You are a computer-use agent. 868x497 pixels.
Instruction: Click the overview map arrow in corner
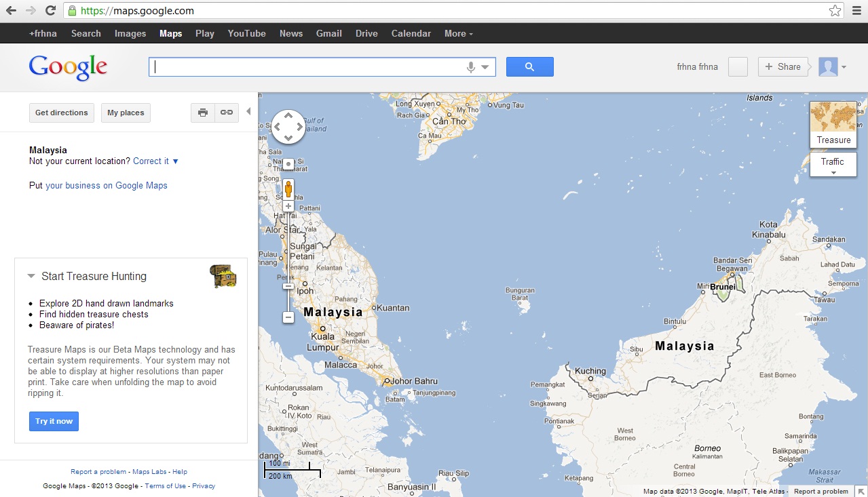coord(861,491)
